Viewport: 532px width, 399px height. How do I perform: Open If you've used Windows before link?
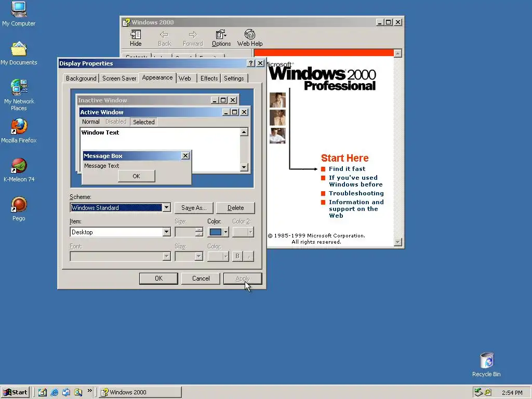point(355,181)
